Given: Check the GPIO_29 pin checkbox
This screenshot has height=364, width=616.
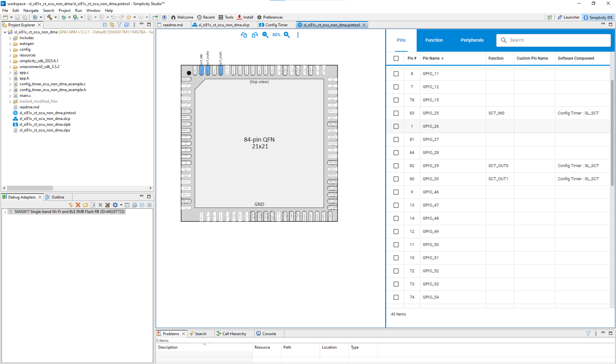Looking at the screenshot, I should pyautogui.click(x=396, y=166).
